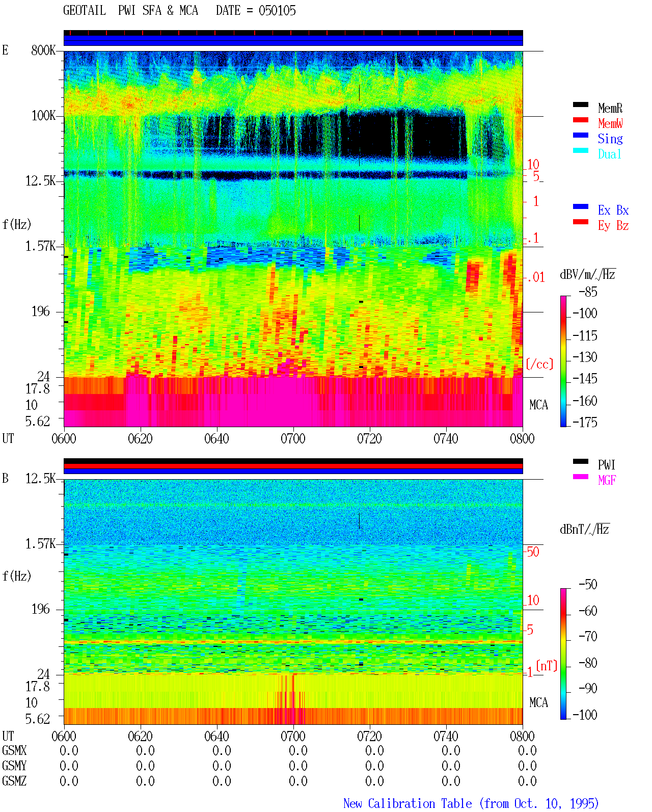
Task: Select the blue Sing legend swatch
Action: tap(581, 136)
